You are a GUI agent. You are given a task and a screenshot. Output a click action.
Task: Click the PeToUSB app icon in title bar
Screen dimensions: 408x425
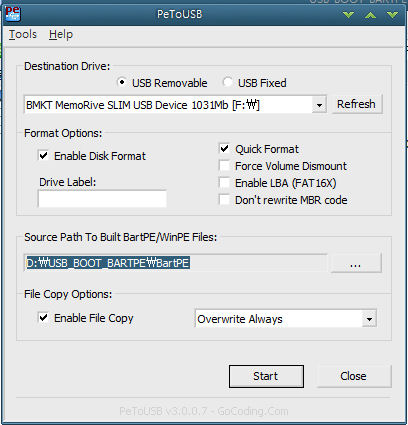13,14
